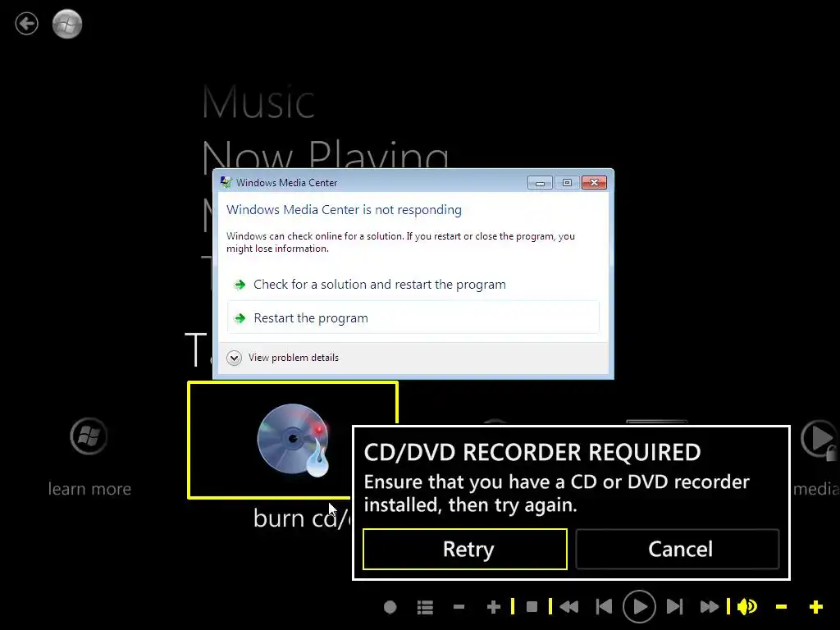Image resolution: width=840 pixels, height=630 pixels.
Task: Expand View problem details
Action: [x=283, y=358]
